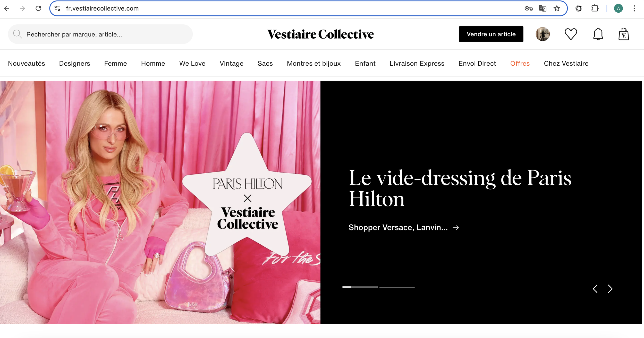Reload the page
The image size is (644, 338).
pos(38,8)
